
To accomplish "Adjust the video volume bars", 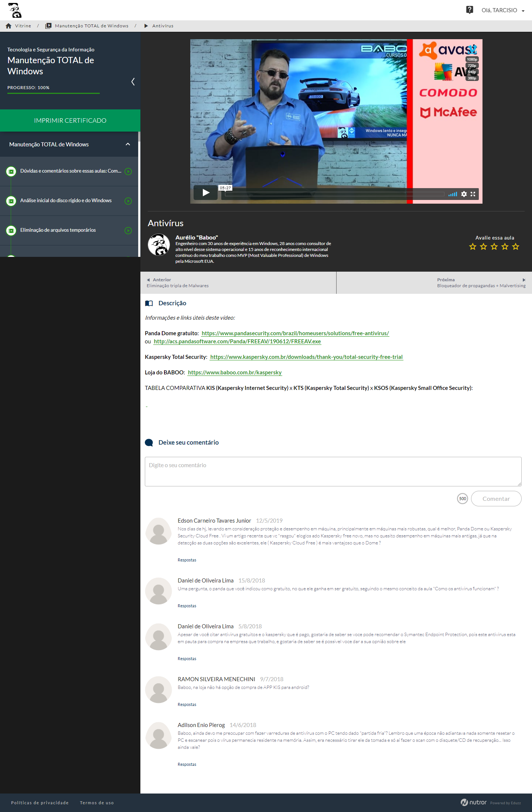I will point(453,194).
